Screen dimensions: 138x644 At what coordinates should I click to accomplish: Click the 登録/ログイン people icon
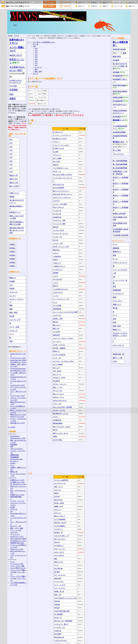[126, 6]
